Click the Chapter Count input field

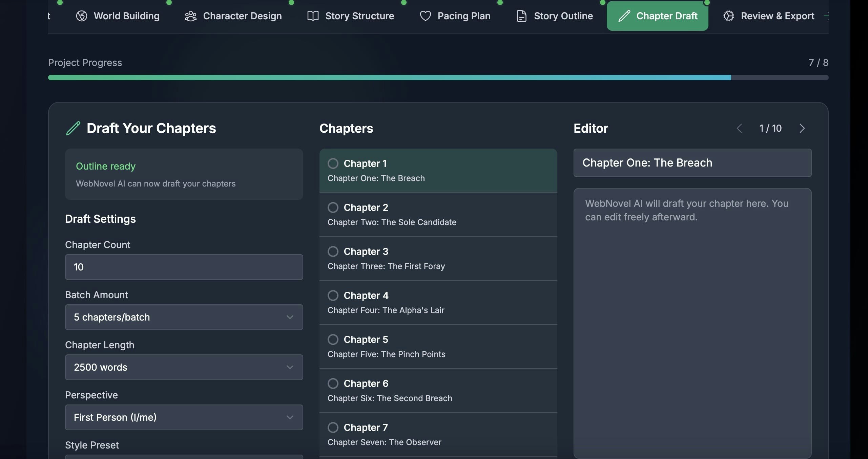pyautogui.click(x=184, y=267)
